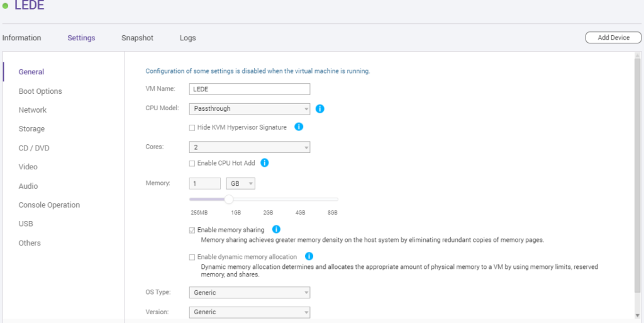Check Enable dynamic memory allocation
The height and width of the screenshot is (323, 644).
click(192, 258)
